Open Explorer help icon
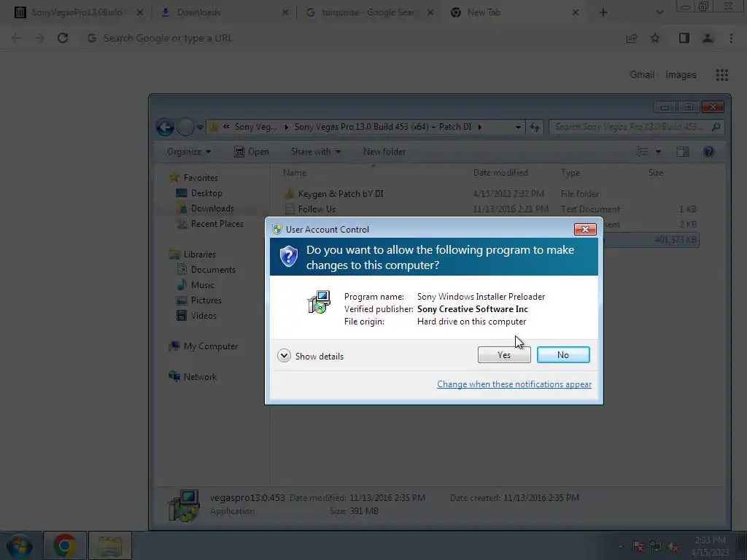747x560 pixels. (708, 152)
